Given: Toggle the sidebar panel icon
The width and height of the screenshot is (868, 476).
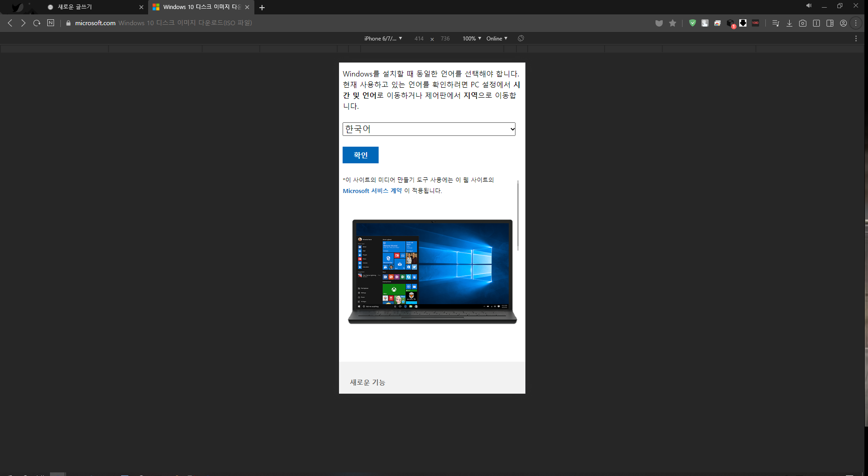Looking at the screenshot, I should tap(830, 23).
